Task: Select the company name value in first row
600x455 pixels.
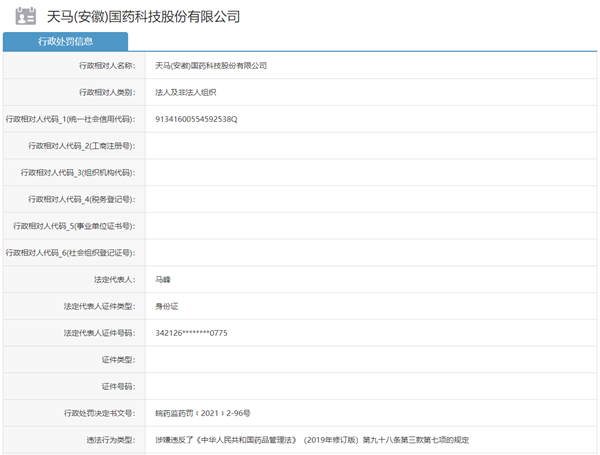Action: 211,65
